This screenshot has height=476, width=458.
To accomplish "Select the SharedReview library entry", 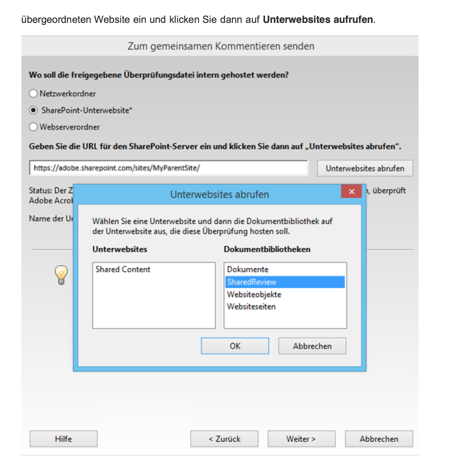I will [x=285, y=282].
